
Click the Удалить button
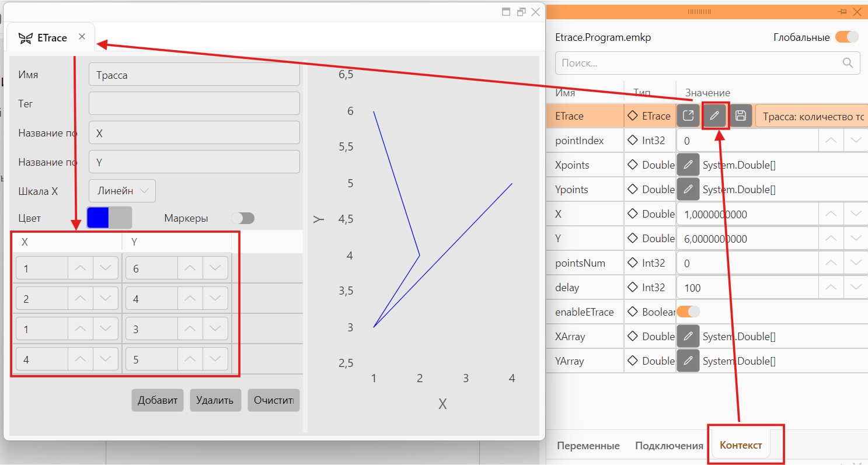[x=215, y=400]
